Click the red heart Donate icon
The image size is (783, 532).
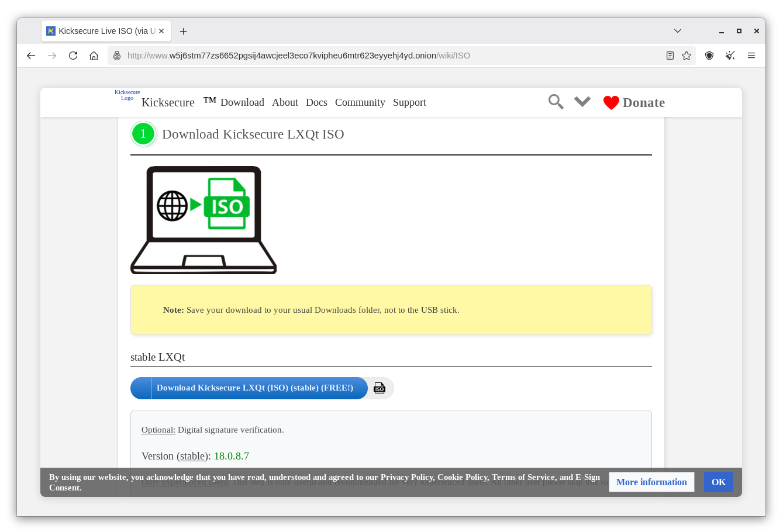pos(611,102)
